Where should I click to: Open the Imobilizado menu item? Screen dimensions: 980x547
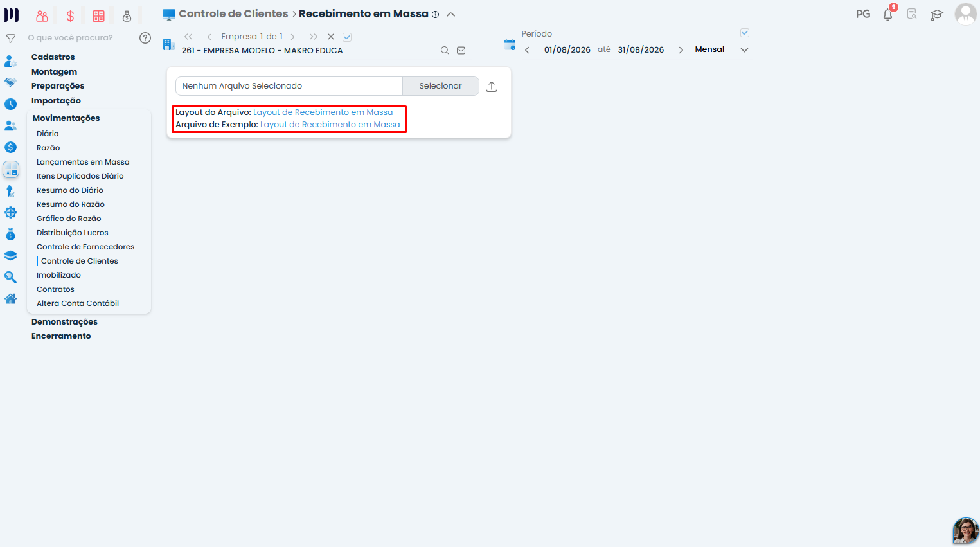(x=58, y=275)
